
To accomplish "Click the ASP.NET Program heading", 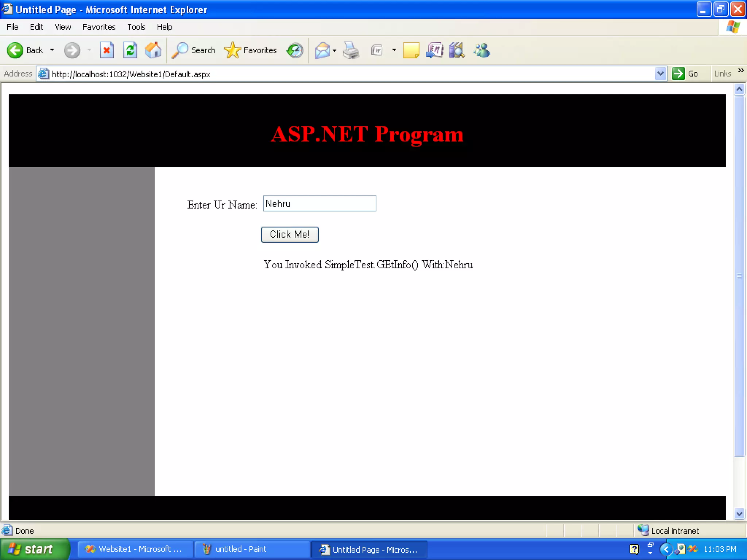I will pyautogui.click(x=367, y=135).
